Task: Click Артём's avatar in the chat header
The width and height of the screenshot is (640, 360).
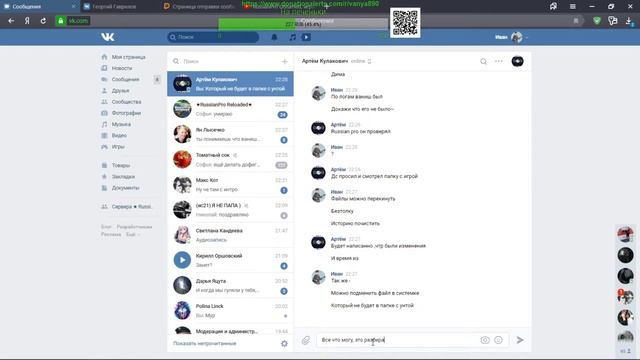Action: (x=518, y=61)
